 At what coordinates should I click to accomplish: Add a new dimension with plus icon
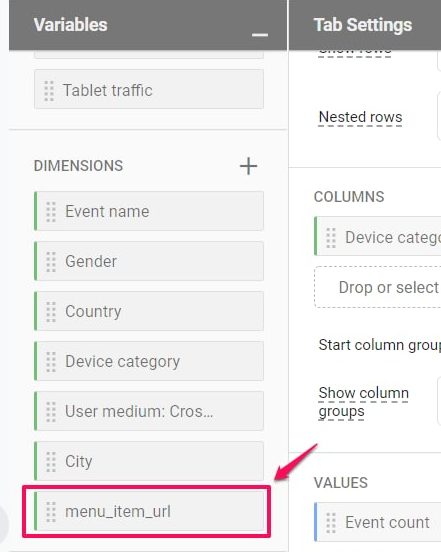point(248,166)
